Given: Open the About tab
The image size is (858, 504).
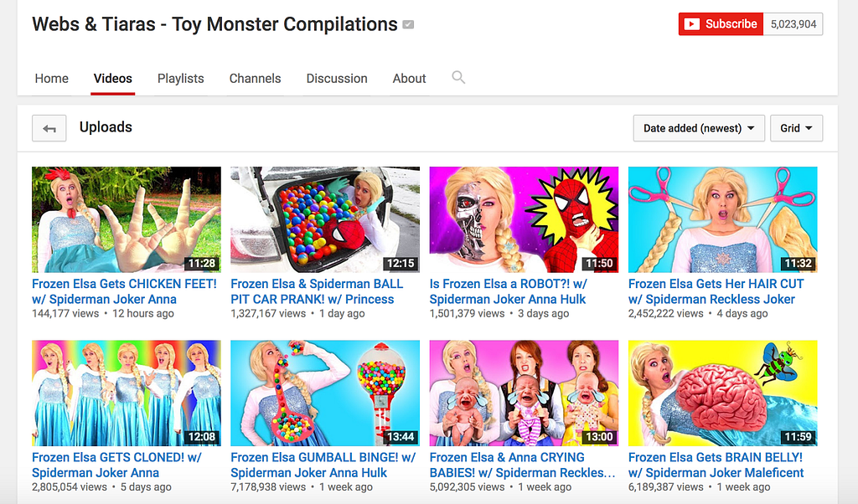Looking at the screenshot, I should pos(409,79).
